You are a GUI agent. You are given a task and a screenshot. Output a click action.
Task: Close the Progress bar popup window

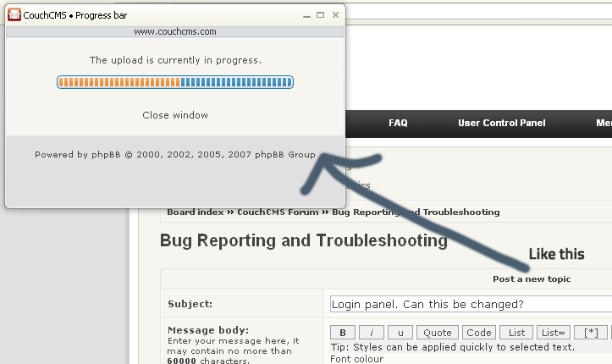coord(335,15)
